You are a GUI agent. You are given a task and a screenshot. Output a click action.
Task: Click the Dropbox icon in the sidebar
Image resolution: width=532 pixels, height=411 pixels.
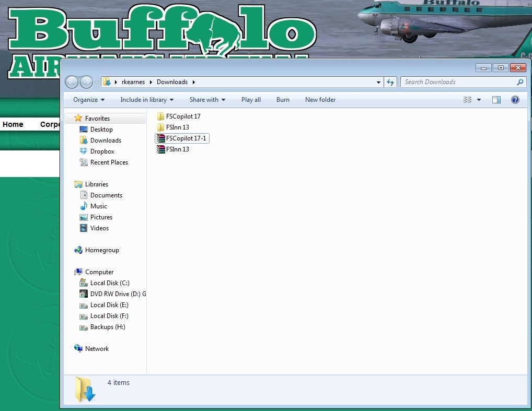pos(84,151)
